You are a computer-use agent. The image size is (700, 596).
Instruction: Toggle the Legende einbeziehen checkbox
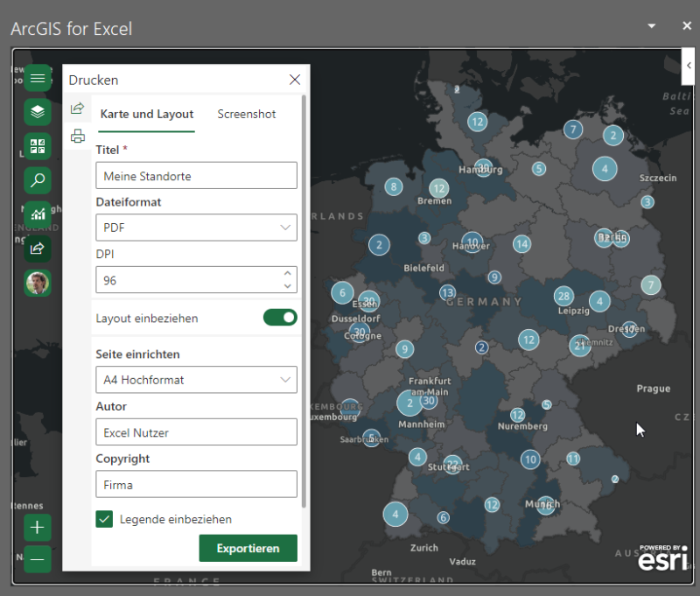104,518
